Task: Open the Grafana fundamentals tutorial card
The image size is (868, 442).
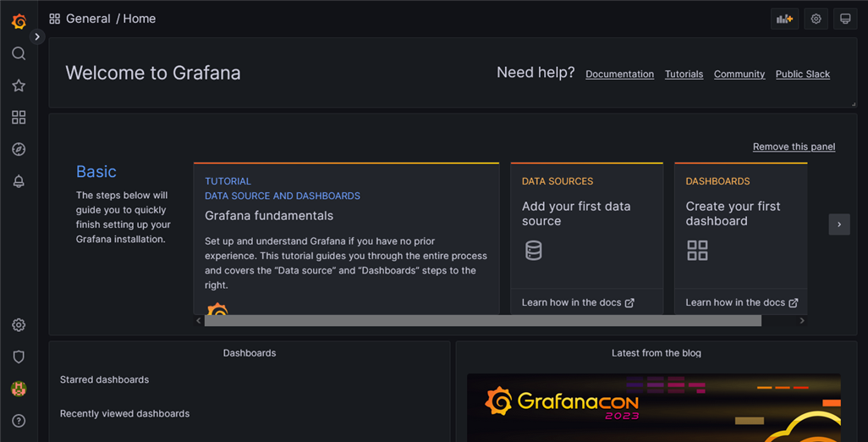Action: point(347,239)
